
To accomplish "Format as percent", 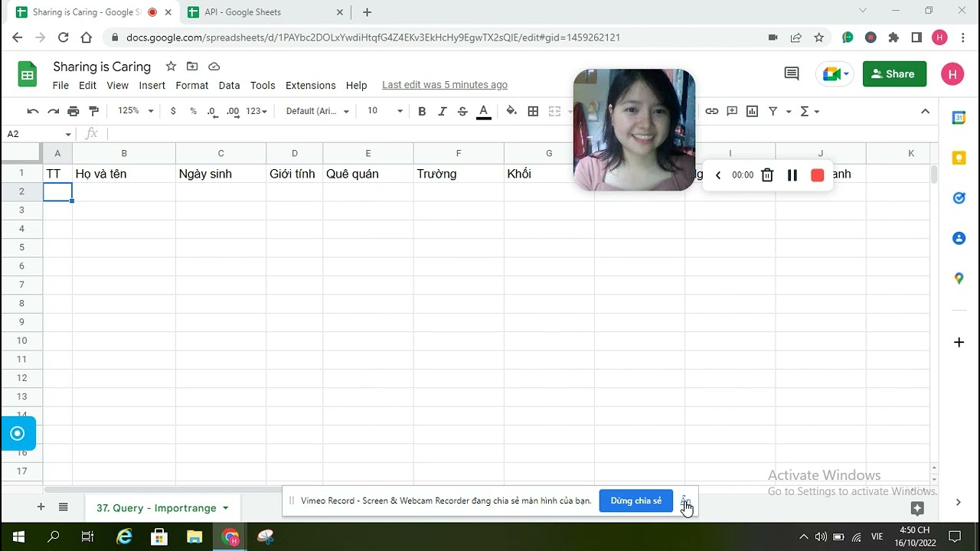I will click(193, 111).
